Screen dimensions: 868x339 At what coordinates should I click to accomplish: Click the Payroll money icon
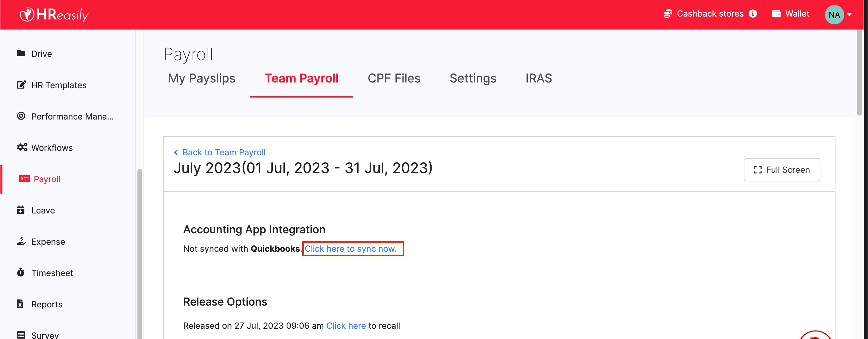point(24,179)
